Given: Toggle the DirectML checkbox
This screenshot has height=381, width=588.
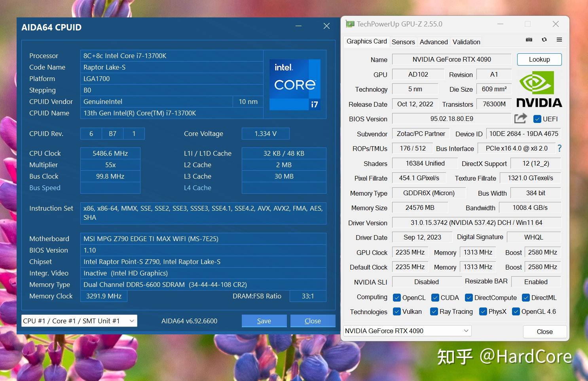Looking at the screenshot, I should (525, 298).
